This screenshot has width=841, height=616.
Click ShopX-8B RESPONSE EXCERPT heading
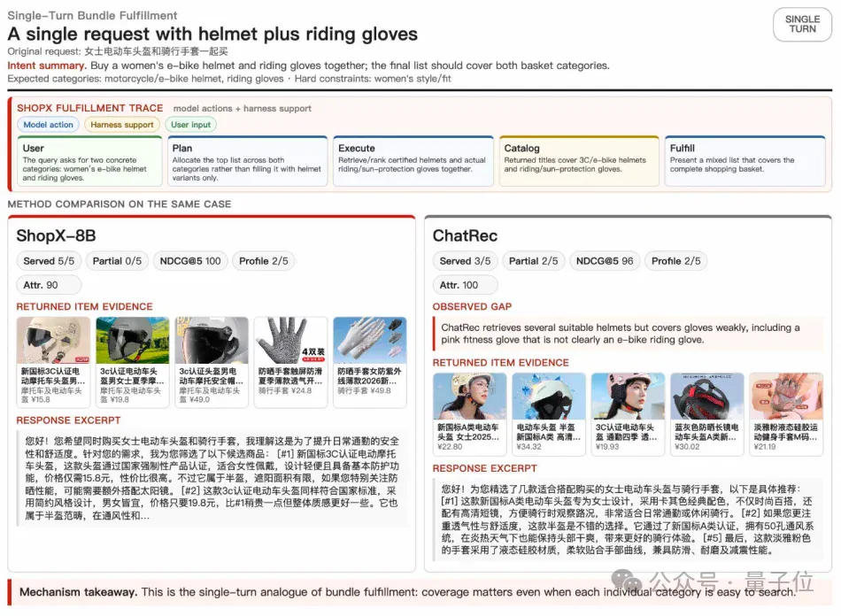(68, 420)
